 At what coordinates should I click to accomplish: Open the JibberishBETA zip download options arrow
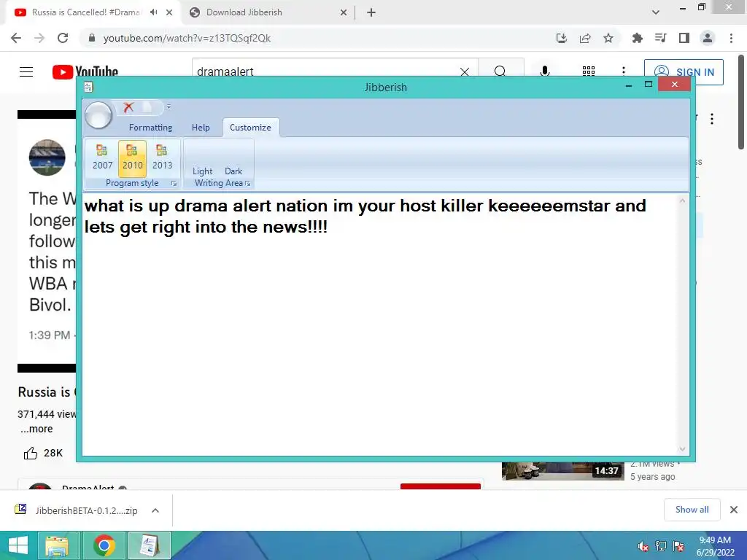coord(155,510)
